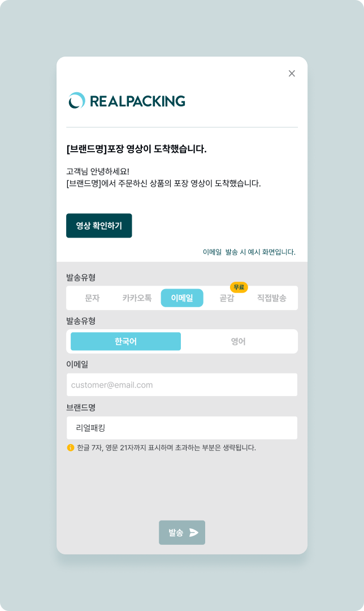This screenshot has width=364, height=611.
Task: Switch language toggle to 영어
Action: [x=238, y=342]
